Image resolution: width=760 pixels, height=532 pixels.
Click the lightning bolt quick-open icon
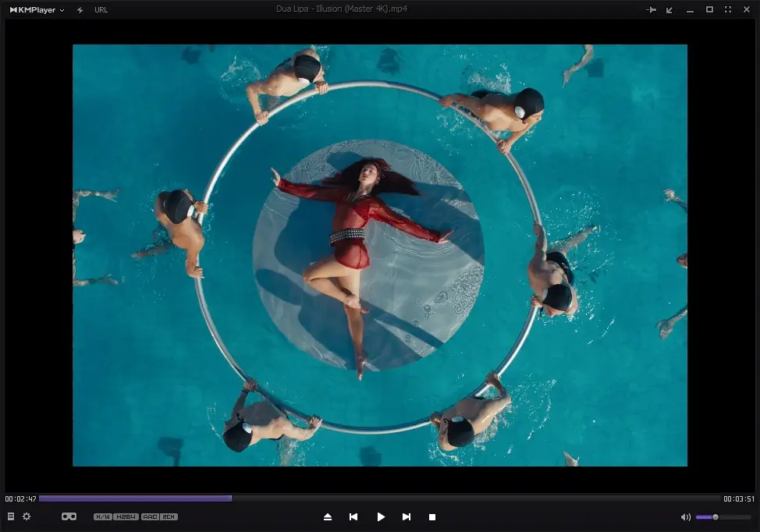click(80, 9)
